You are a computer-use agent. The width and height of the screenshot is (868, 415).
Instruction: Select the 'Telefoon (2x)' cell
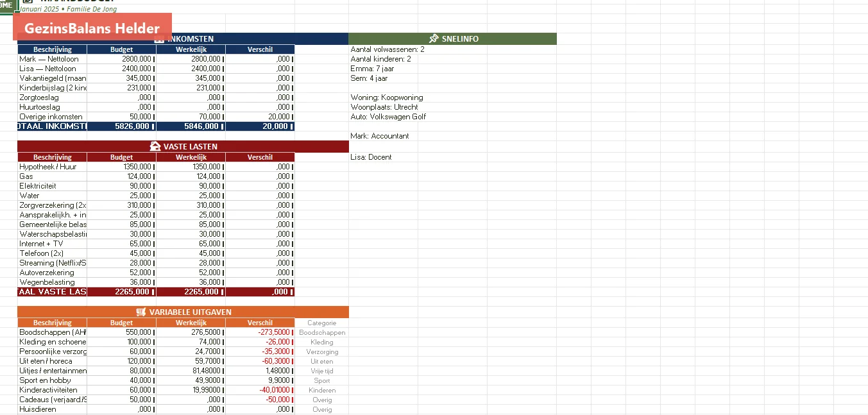(52, 253)
